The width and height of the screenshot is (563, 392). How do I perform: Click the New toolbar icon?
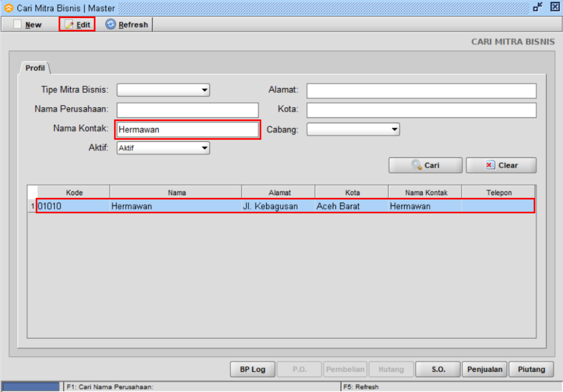pos(18,25)
